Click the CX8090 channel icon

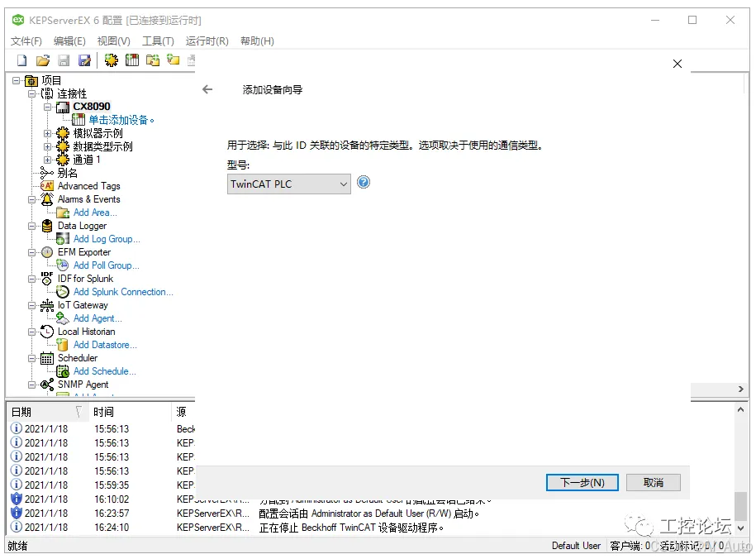point(63,107)
